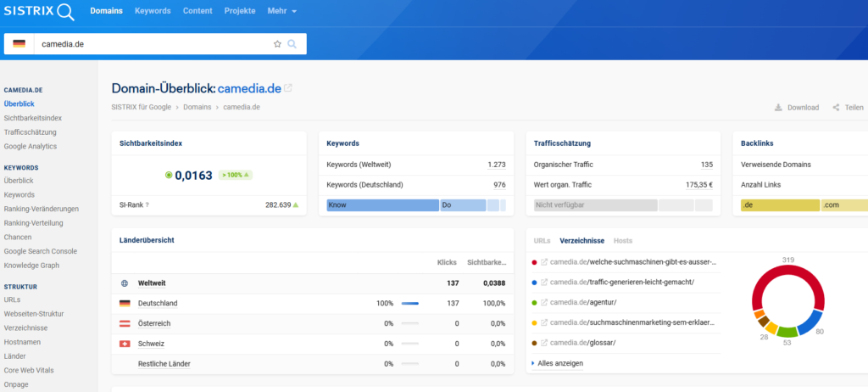Click into the camedia.de search field

click(153, 44)
